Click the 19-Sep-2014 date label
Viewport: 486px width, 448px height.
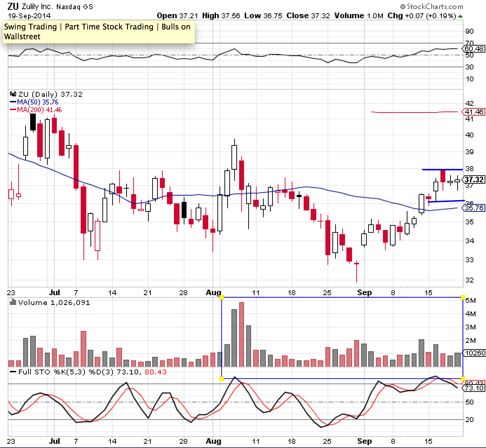coord(29,16)
